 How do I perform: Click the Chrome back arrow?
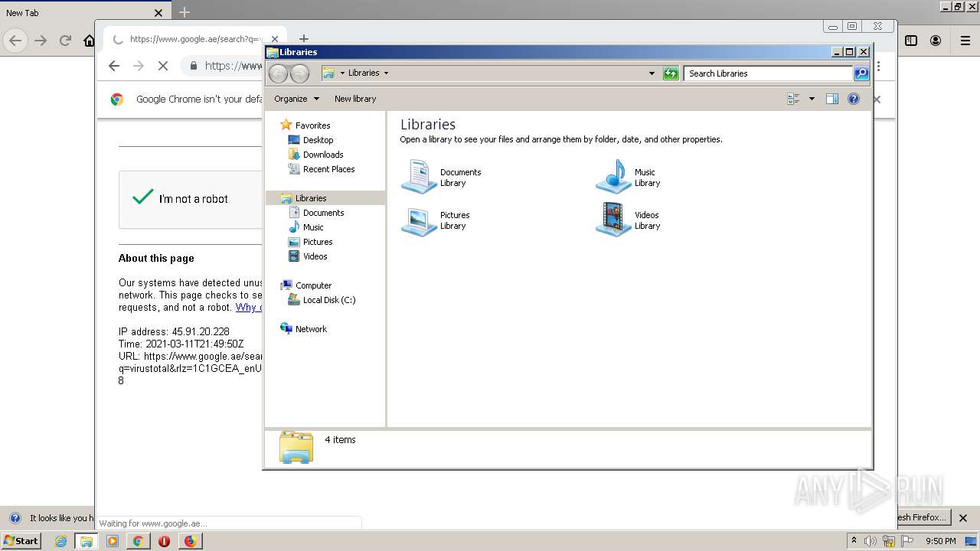point(114,66)
